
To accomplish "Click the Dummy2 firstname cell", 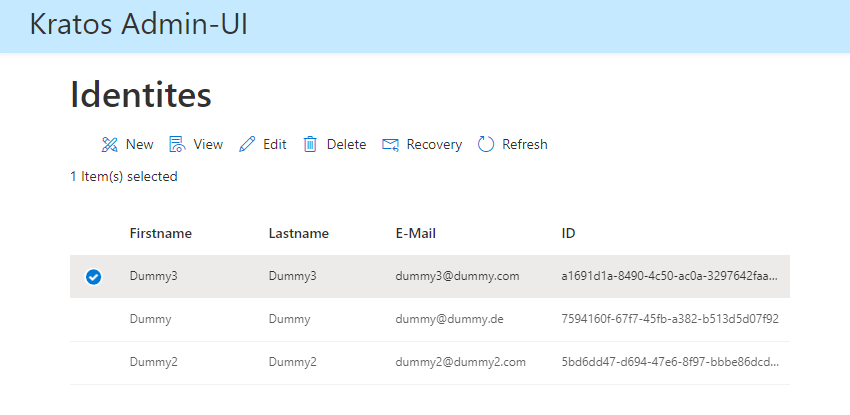I will coord(153,362).
